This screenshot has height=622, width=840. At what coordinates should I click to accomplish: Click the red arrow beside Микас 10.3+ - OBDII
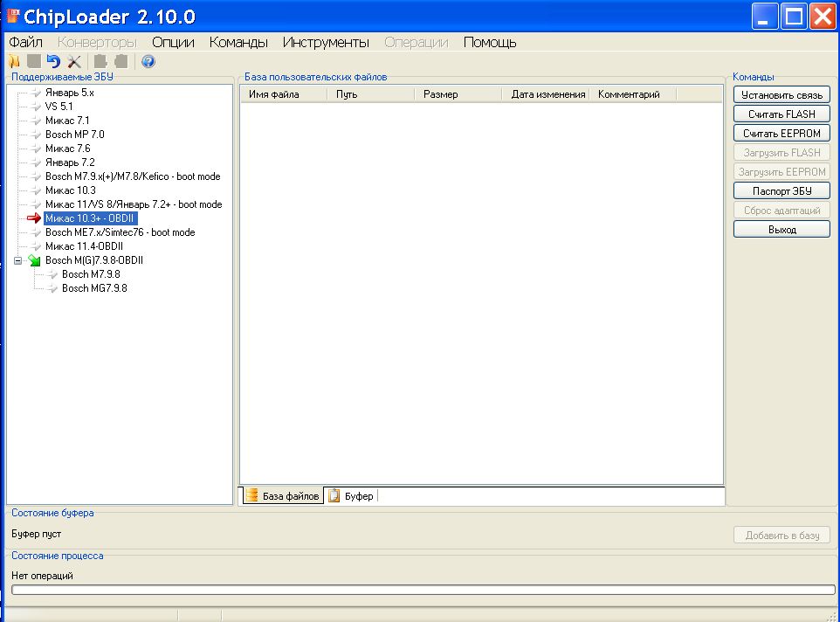34,218
